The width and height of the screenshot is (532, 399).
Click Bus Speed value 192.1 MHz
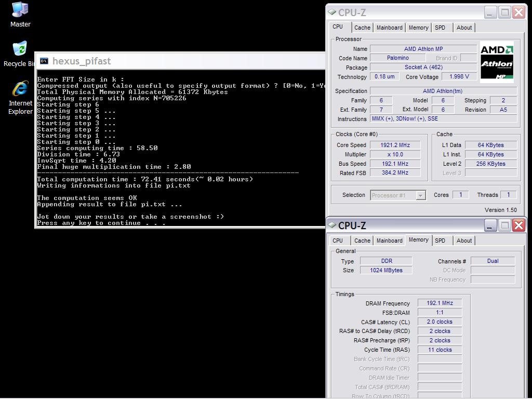[395, 164]
